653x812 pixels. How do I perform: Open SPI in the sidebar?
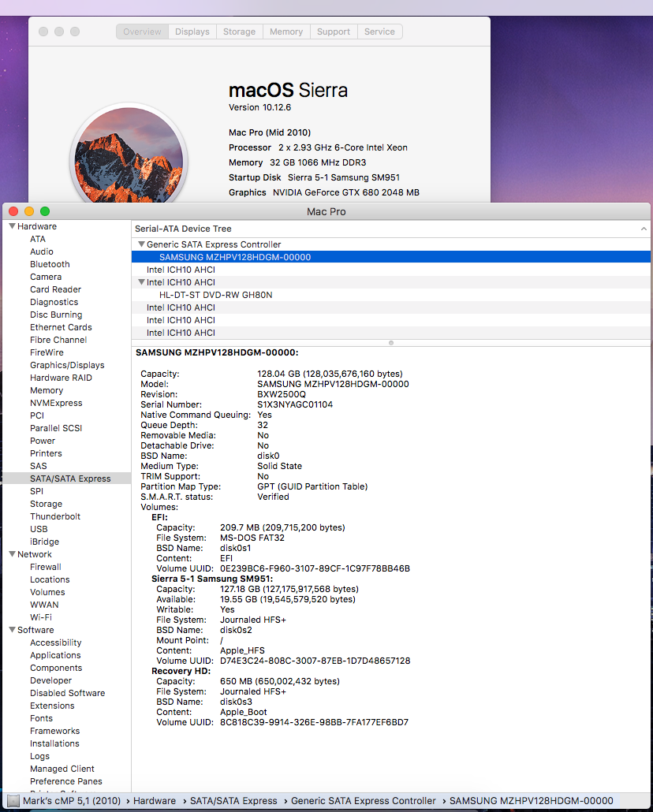coord(36,491)
